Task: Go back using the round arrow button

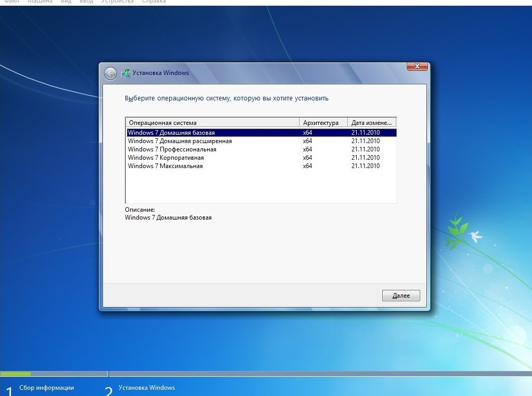Action: click(x=110, y=73)
